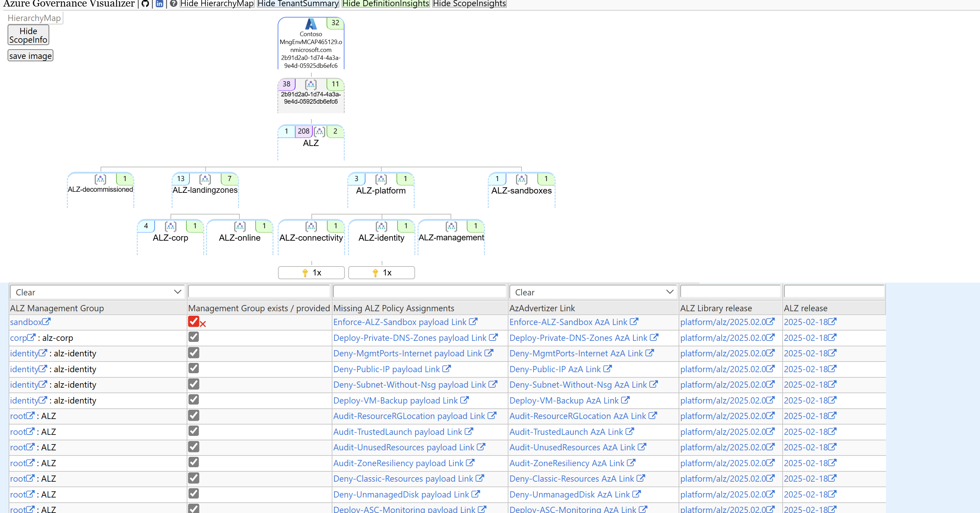Screen dimensions: 980x513
Task: Click management group icon on tenant root group node
Action: 311,84
